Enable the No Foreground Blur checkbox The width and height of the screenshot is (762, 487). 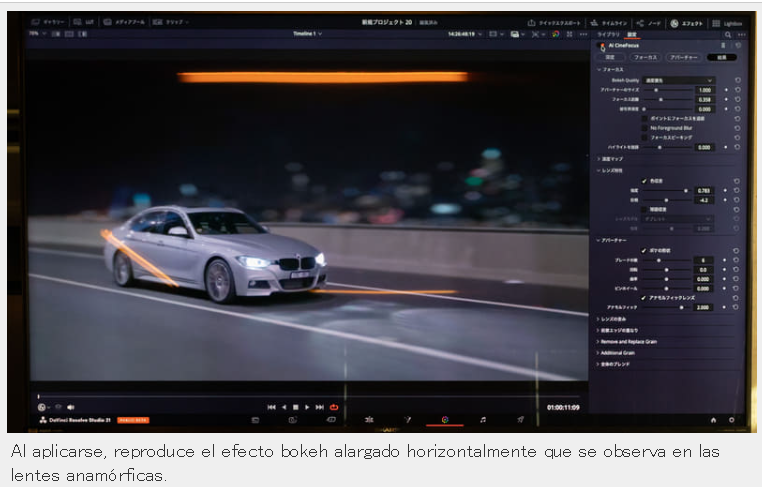(x=644, y=128)
